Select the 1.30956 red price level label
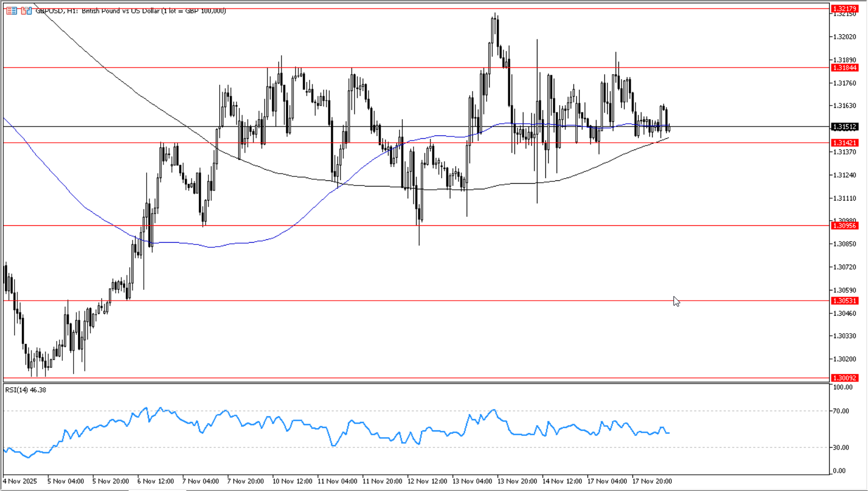This screenshot has width=868, height=491. [844, 226]
